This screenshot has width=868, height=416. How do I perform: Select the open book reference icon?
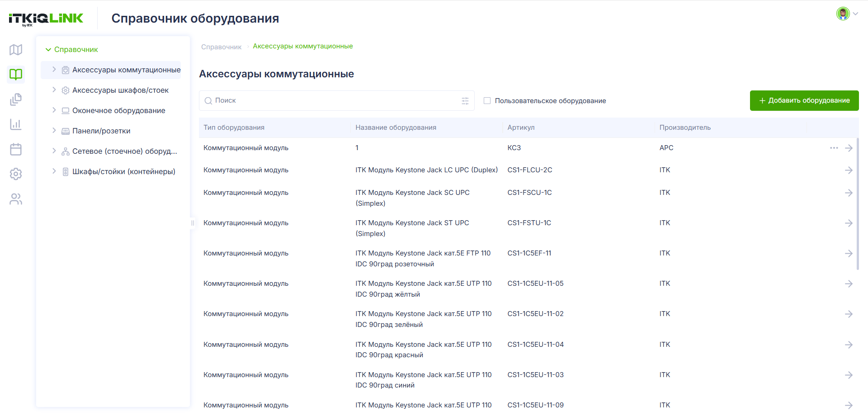tap(16, 74)
